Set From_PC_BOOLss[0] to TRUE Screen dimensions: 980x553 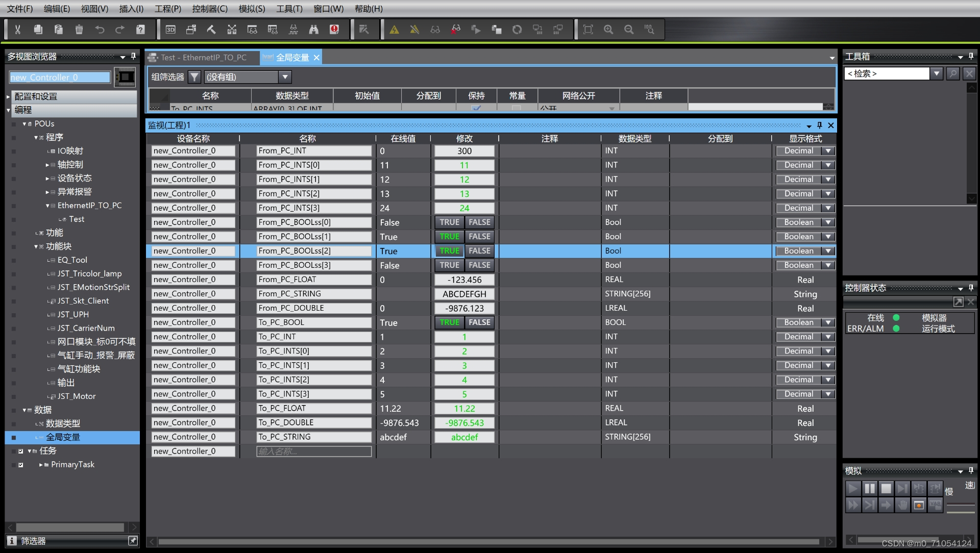449,222
